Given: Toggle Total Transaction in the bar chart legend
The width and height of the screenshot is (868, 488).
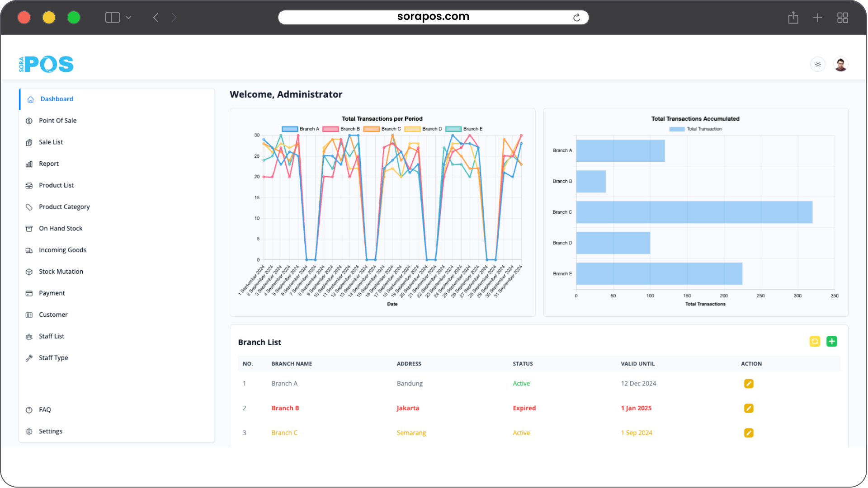Looking at the screenshot, I should coord(695,129).
